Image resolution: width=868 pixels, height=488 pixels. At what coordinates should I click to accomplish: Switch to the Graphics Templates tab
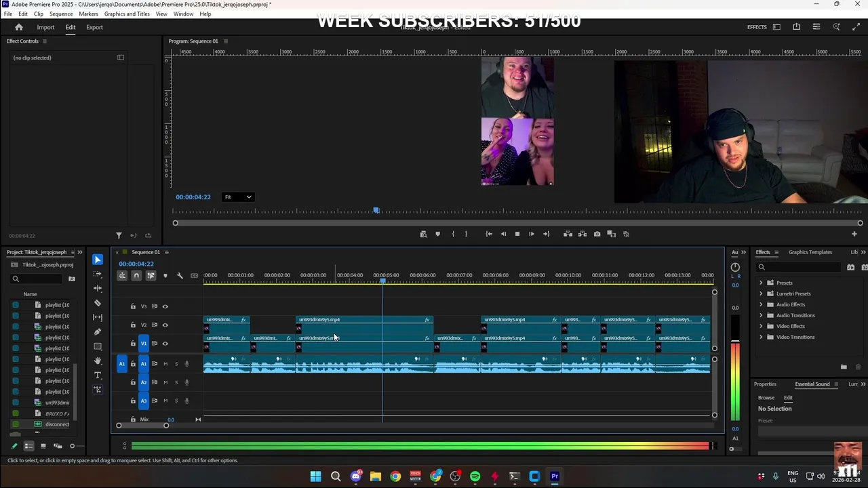point(810,252)
